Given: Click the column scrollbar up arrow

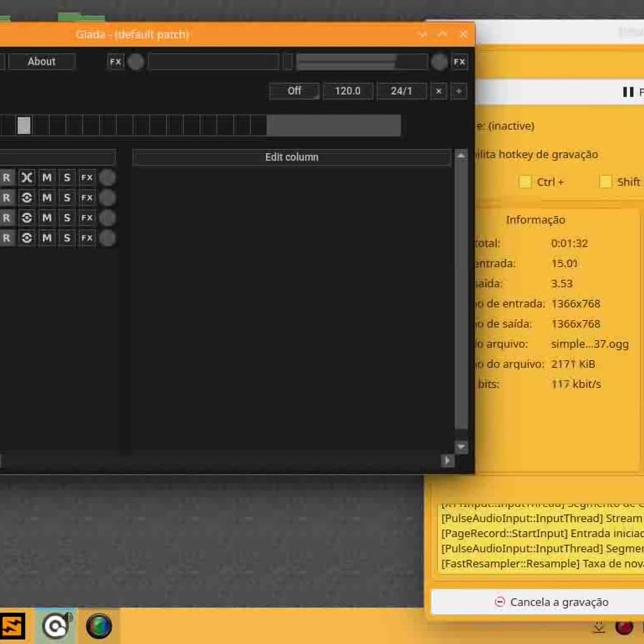Looking at the screenshot, I should coord(461,155).
